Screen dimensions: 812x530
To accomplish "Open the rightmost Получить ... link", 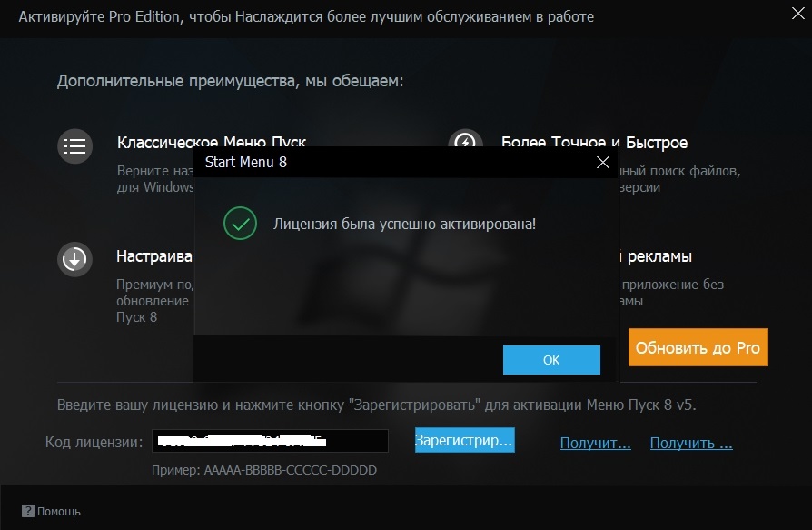I will coord(691,443).
